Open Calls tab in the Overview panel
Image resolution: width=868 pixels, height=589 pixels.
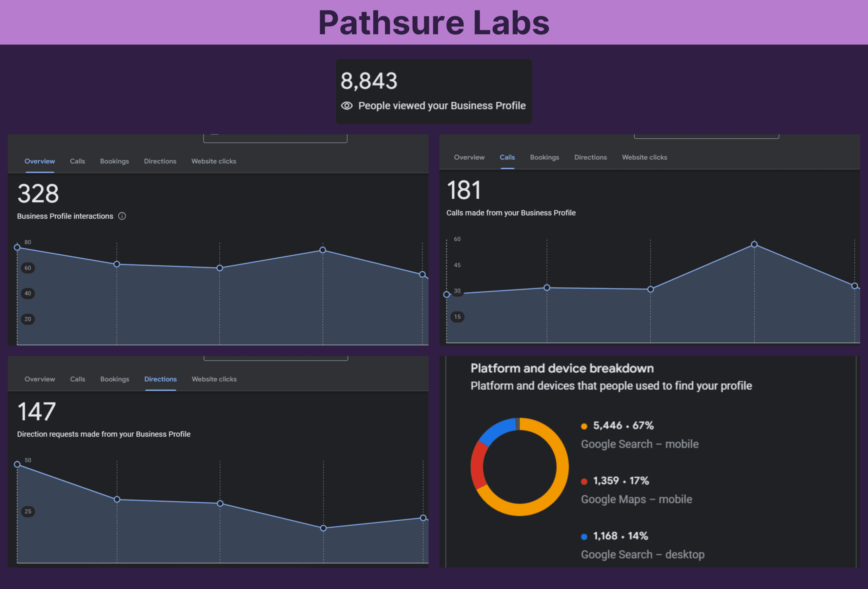point(77,161)
